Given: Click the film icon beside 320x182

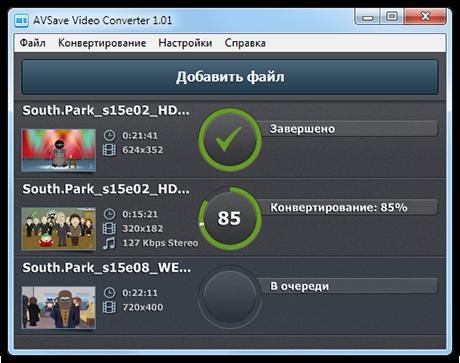Looking at the screenshot, I should pos(109,229).
